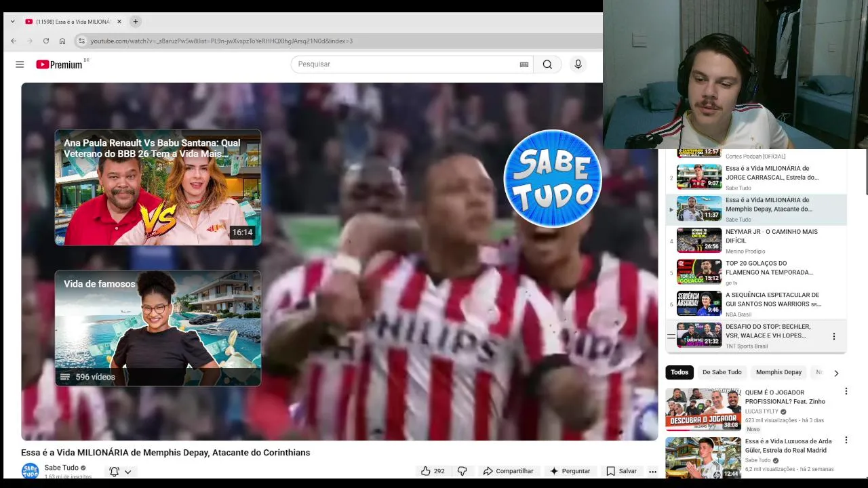Select the Memphis Depay filter chip
Screen dimensions: 868x488
tap(778, 372)
